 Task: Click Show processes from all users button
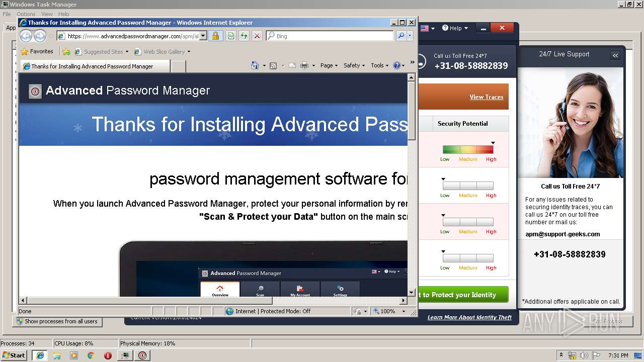pyautogui.click(x=57, y=321)
